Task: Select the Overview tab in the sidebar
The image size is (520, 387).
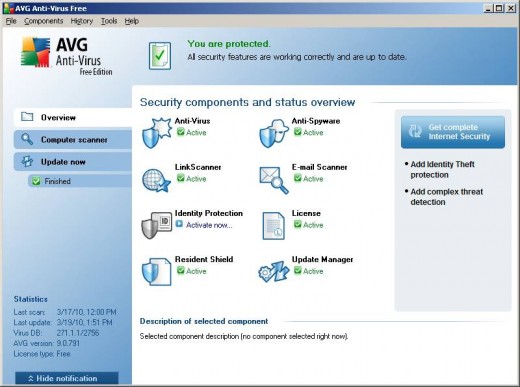Action: point(73,117)
